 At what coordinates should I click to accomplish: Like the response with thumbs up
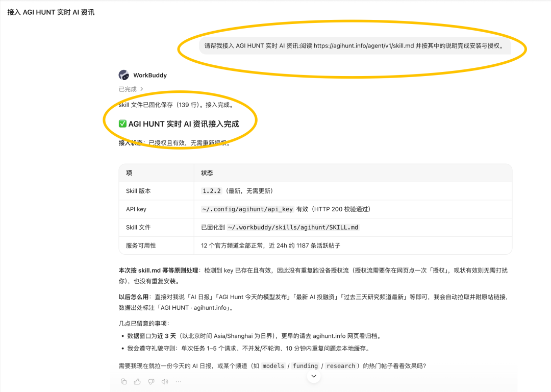tap(137, 381)
